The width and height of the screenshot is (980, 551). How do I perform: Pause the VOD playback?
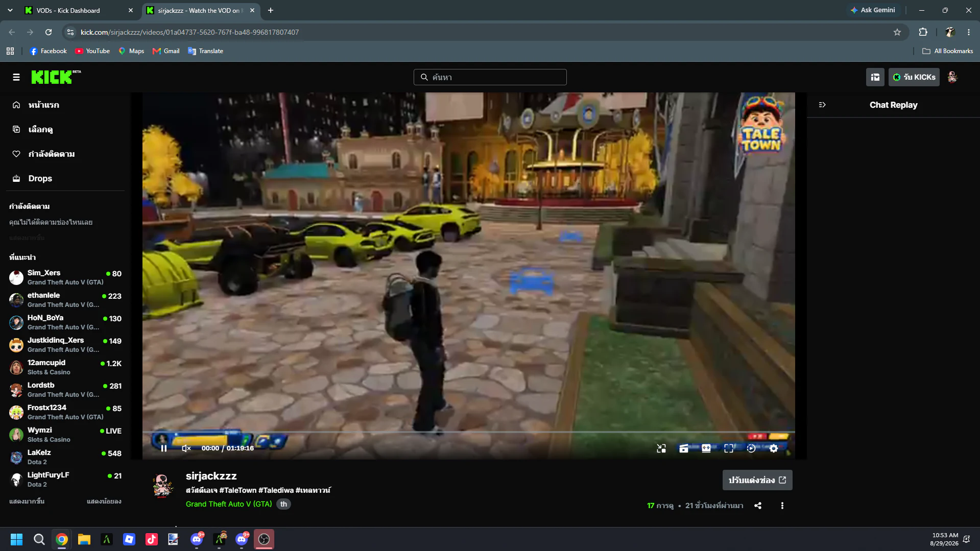tap(164, 448)
